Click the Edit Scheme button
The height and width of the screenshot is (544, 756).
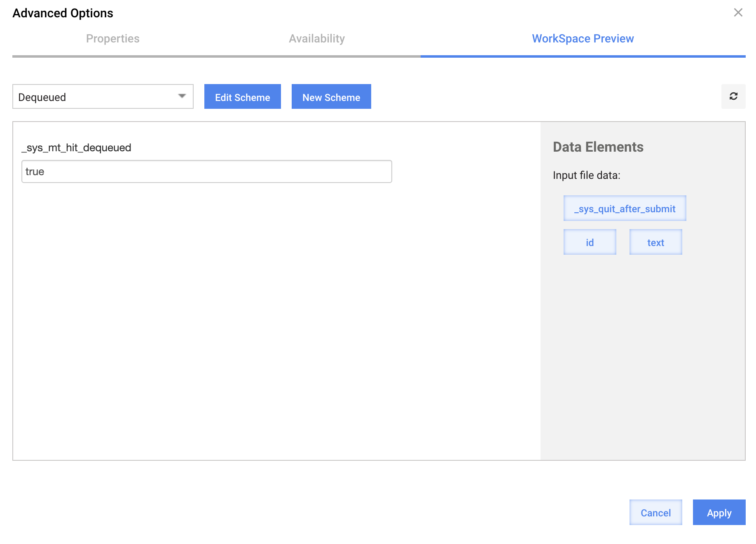click(x=243, y=97)
